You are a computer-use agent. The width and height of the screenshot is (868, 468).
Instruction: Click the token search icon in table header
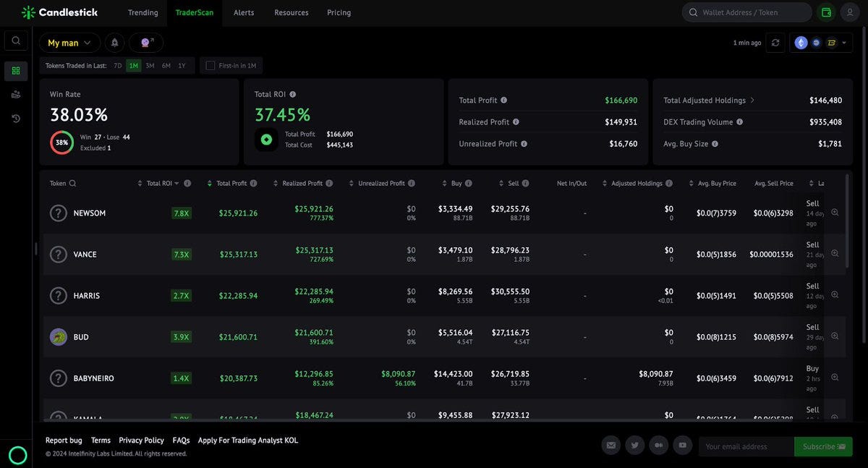pos(72,184)
